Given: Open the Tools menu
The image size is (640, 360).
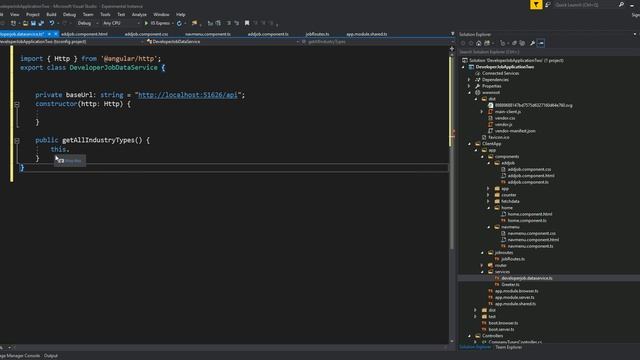Looking at the screenshot, I should coord(105,14).
